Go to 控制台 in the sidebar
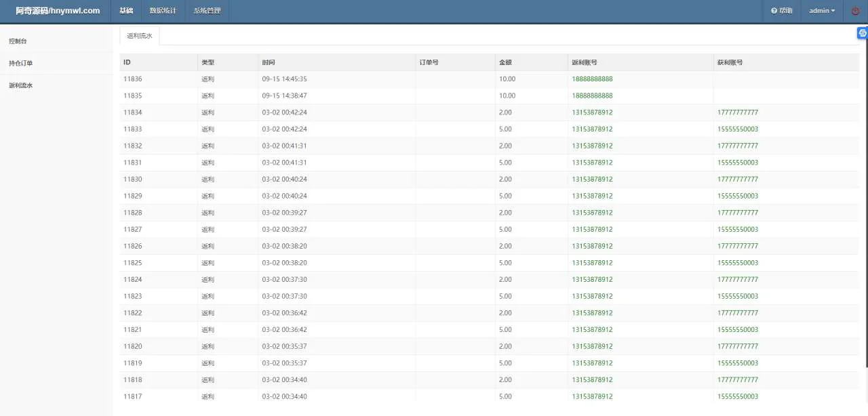 coord(18,41)
